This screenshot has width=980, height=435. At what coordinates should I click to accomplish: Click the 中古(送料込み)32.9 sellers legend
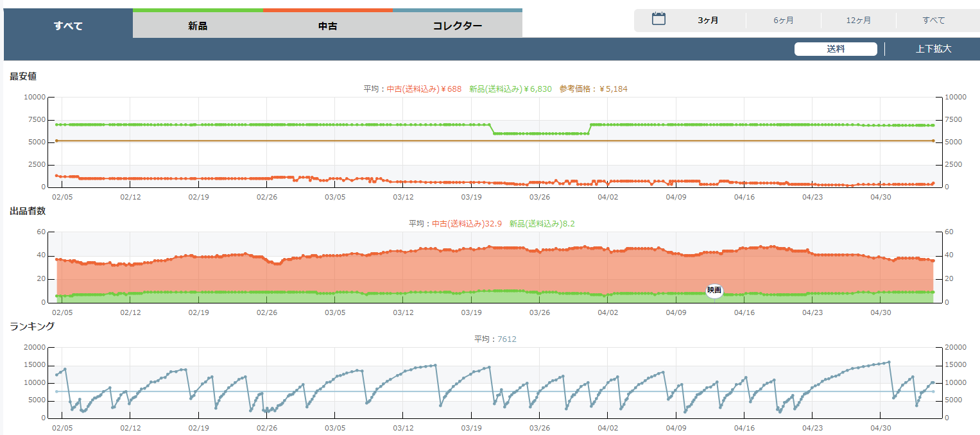467,224
